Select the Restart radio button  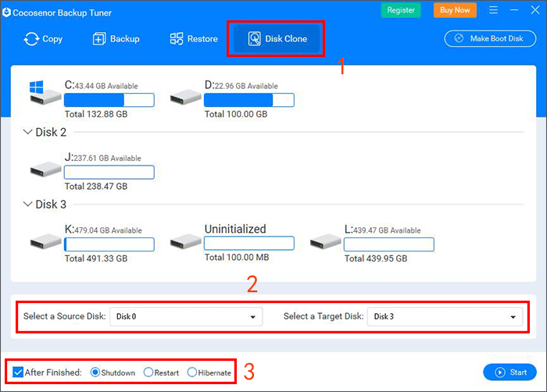click(148, 372)
